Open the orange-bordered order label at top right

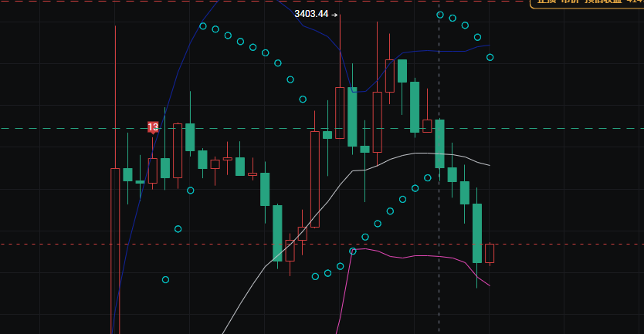point(587,3)
